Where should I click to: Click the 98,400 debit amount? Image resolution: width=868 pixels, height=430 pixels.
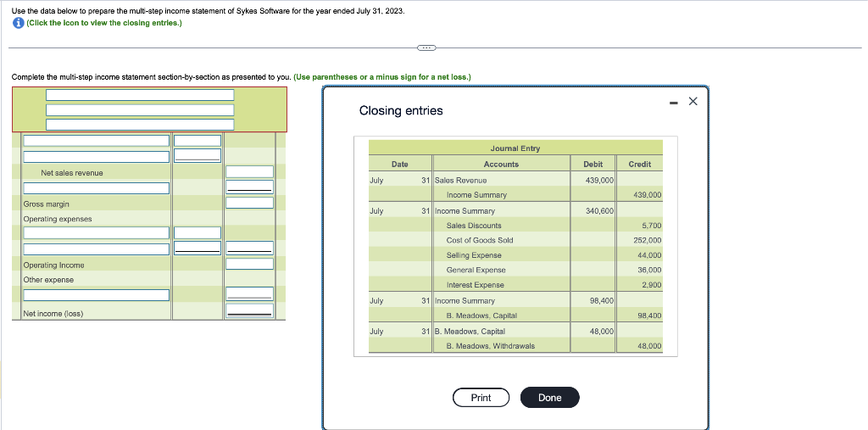[601, 300]
